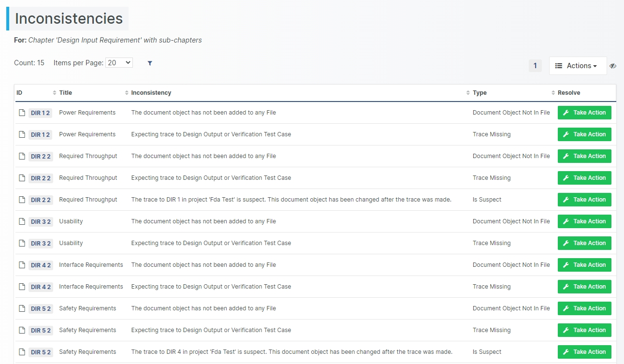Sort by the Type column header
The image size is (624, 364).
coord(479,93)
